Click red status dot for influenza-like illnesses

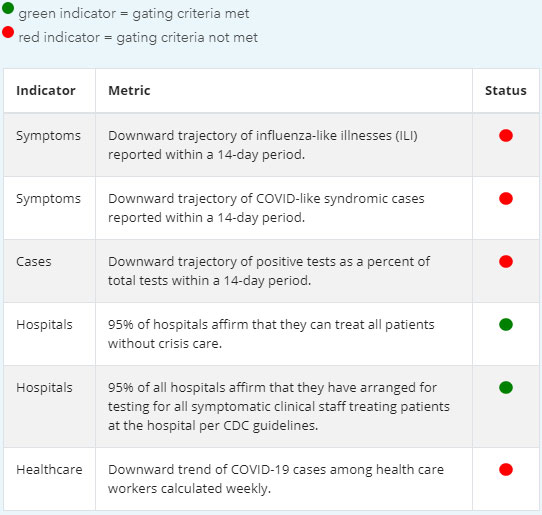pos(506,135)
